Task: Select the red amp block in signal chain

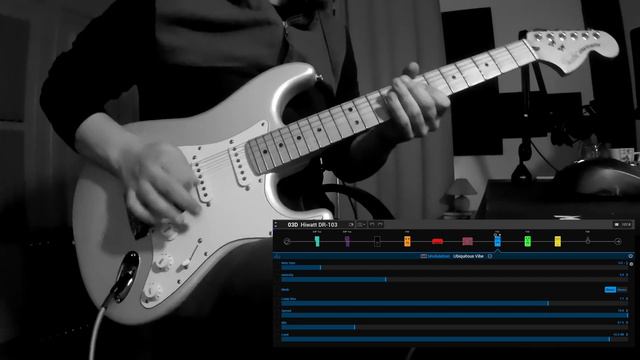Action: click(x=437, y=242)
